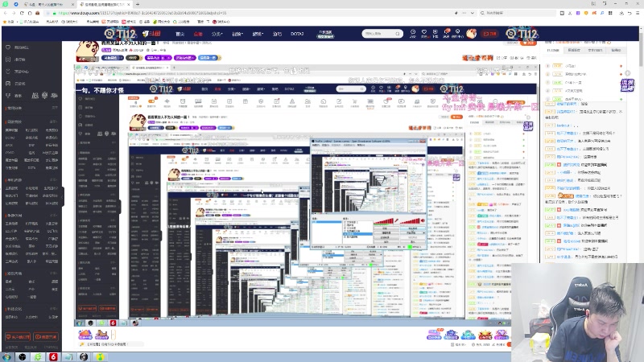Open the watch history clock icon
This screenshot has width=644, height=362.
(413, 33)
